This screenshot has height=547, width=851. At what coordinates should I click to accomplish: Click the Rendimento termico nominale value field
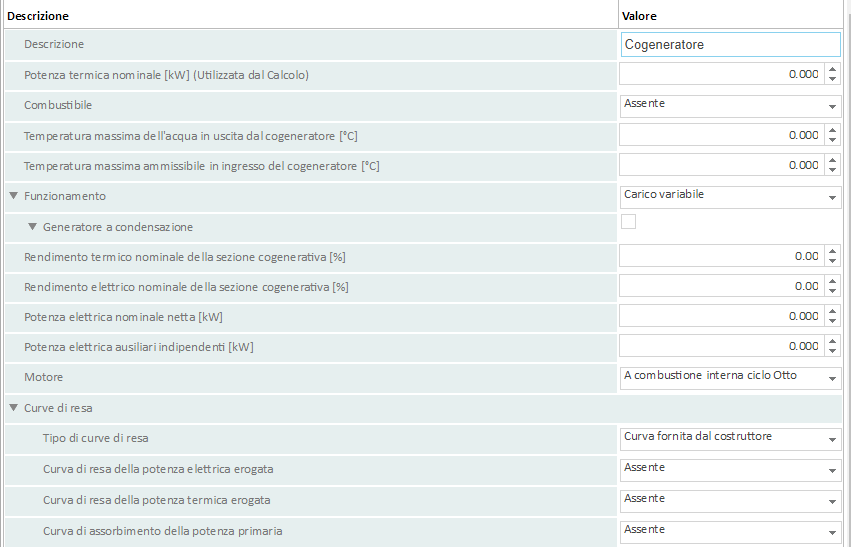tap(722, 256)
